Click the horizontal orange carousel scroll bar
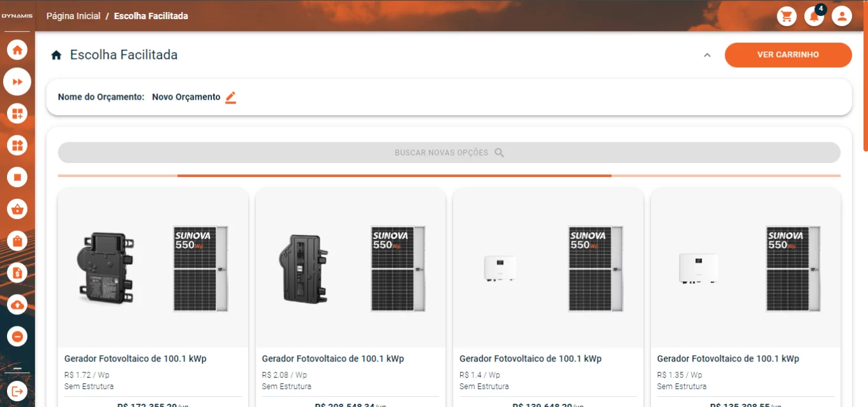This screenshot has height=407, width=868. [x=394, y=176]
